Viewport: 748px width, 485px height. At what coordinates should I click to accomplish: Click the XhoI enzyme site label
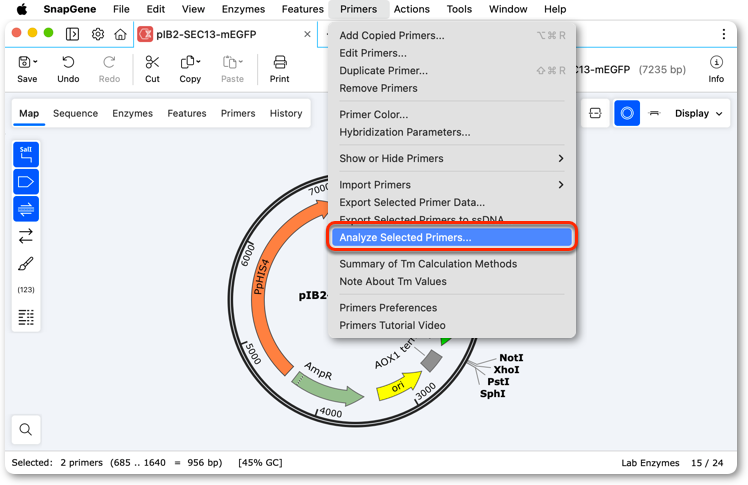(x=506, y=370)
